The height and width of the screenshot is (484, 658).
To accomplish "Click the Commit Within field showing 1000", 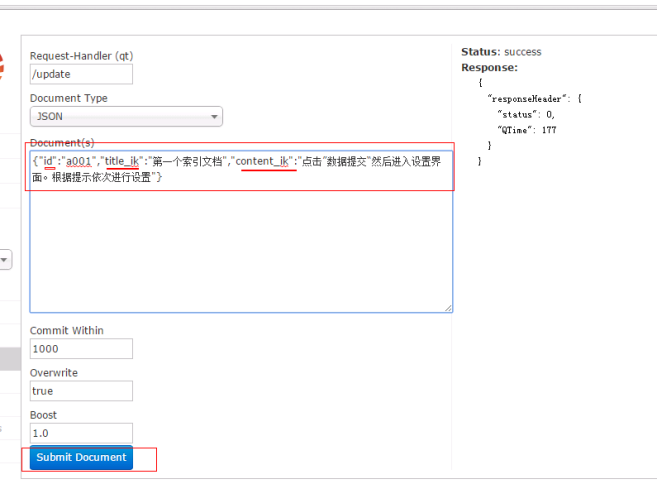I will pyautogui.click(x=81, y=349).
